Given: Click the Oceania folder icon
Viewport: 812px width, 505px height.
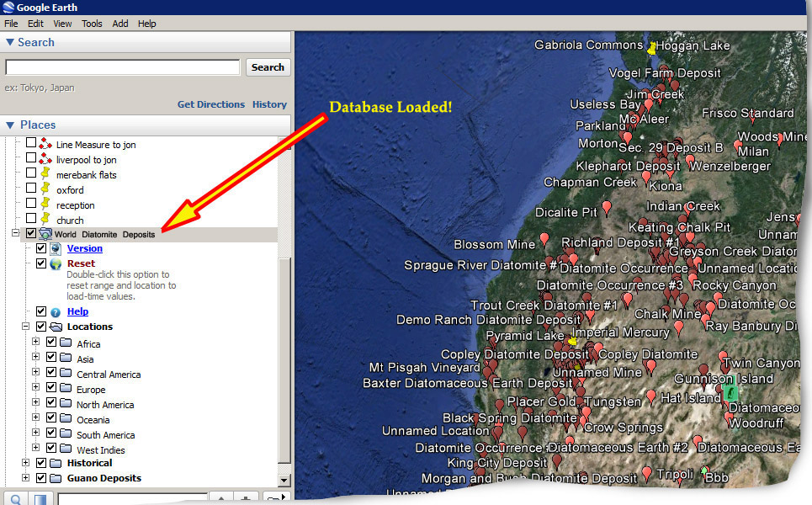Looking at the screenshot, I should 66,417.
